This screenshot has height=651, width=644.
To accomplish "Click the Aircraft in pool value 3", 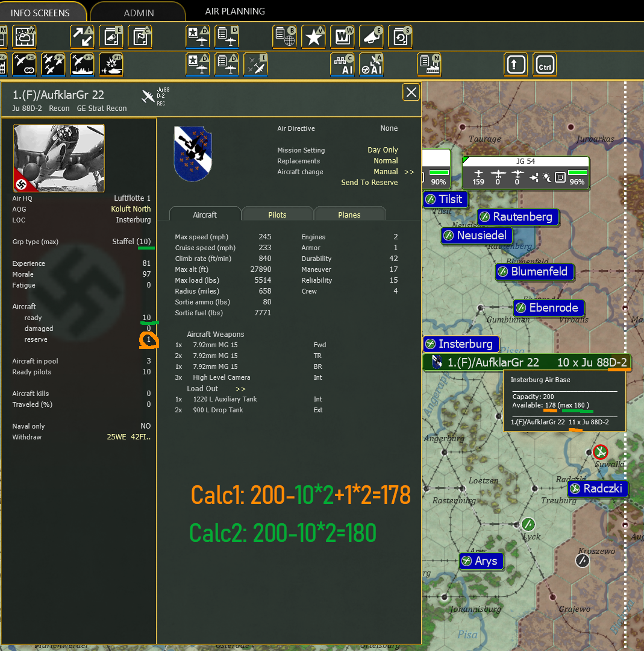I will tap(149, 361).
